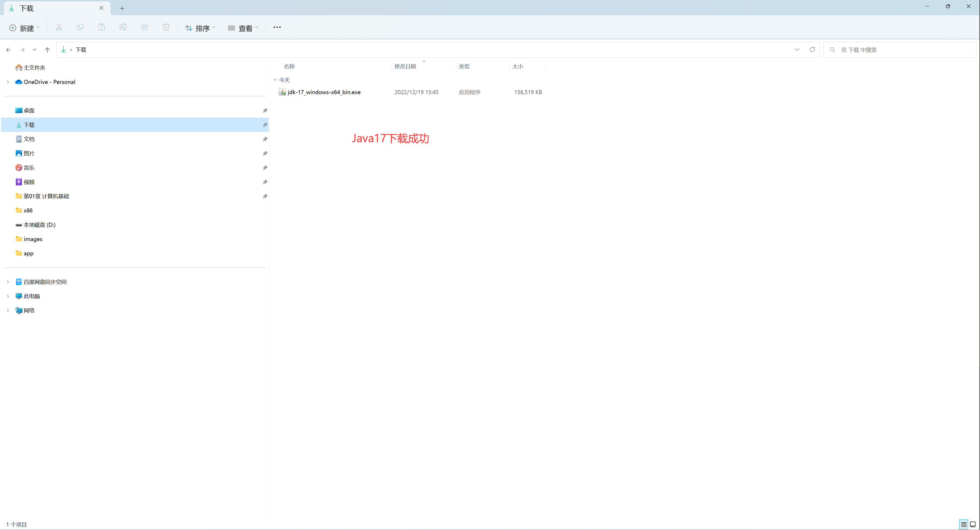Screen dimensions: 980x530
Task: Click pin icon beside 第01章 计算机基础
Action: (265, 196)
